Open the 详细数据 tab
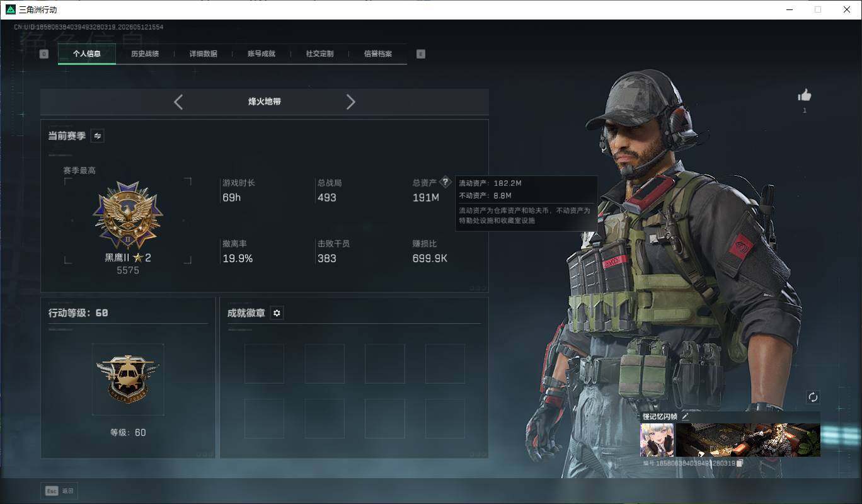The image size is (862, 504). 204,54
